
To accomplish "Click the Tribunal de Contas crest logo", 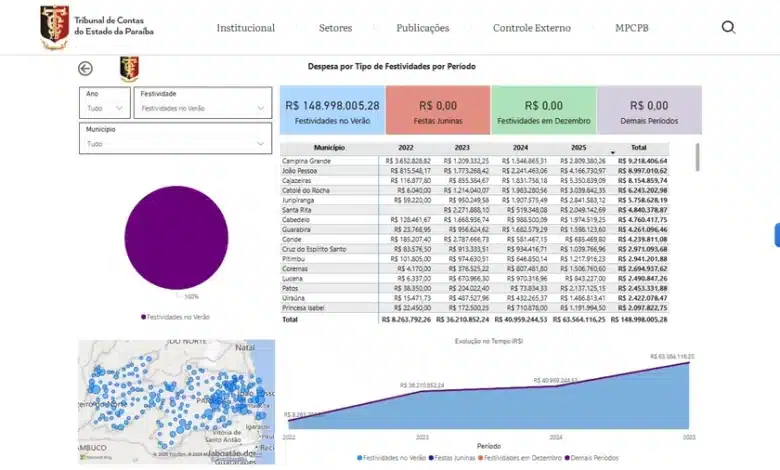I will 54,27.
